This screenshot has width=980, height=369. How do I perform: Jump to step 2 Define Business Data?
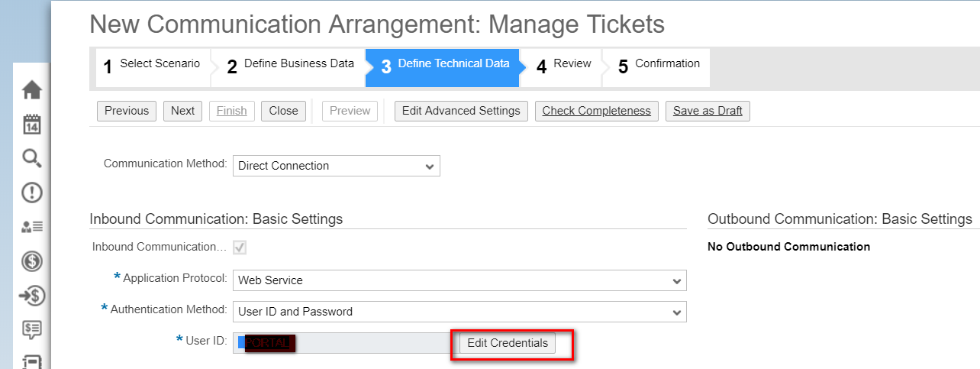(x=290, y=66)
